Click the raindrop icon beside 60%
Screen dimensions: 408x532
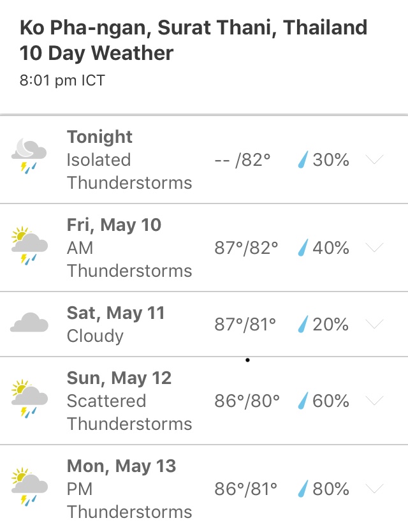tap(303, 401)
